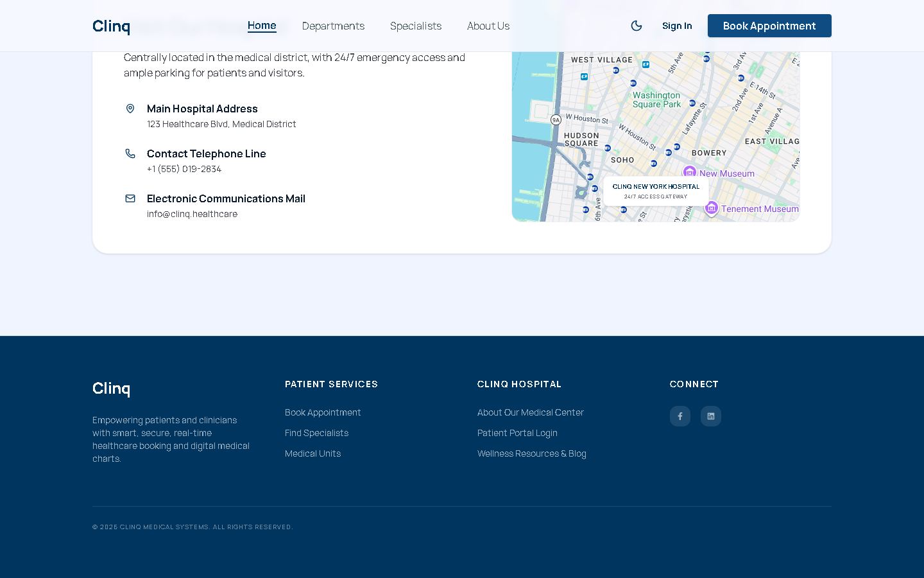Click the Main Hospital Address heading
Viewport: 924px width, 578px height.
202,109
